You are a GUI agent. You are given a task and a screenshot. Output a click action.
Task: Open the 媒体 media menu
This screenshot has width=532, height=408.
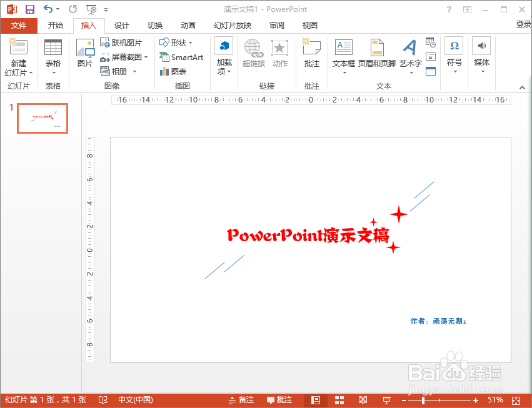click(x=481, y=56)
